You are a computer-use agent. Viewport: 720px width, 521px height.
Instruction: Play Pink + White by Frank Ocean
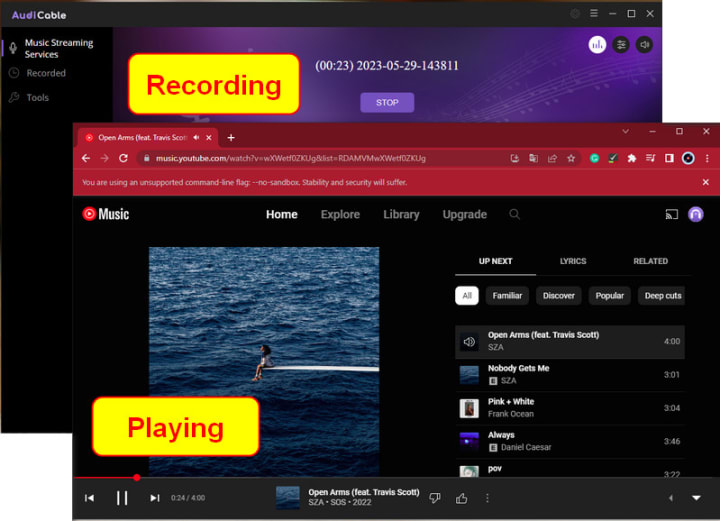click(570, 408)
